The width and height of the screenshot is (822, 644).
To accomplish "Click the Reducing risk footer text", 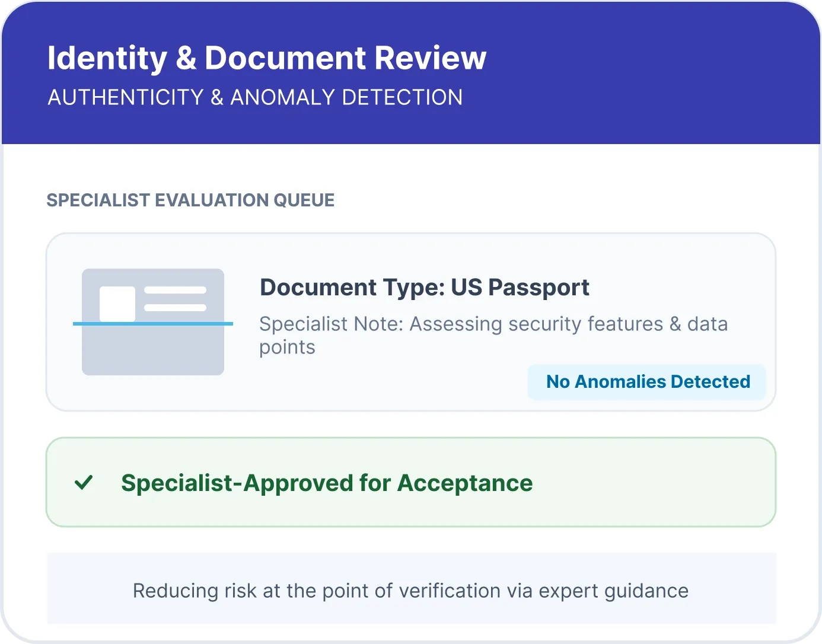I will (x=410, y=591).
